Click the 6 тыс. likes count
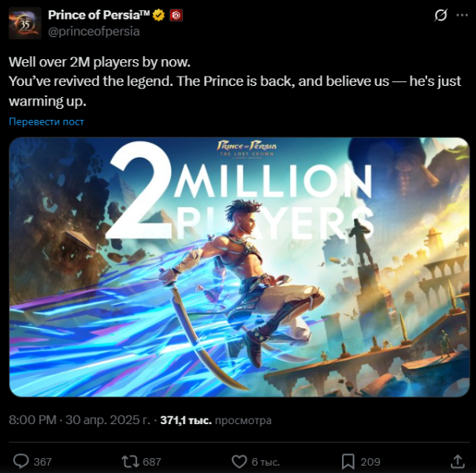This screenshot has width=476, height=473. [265, 462]
